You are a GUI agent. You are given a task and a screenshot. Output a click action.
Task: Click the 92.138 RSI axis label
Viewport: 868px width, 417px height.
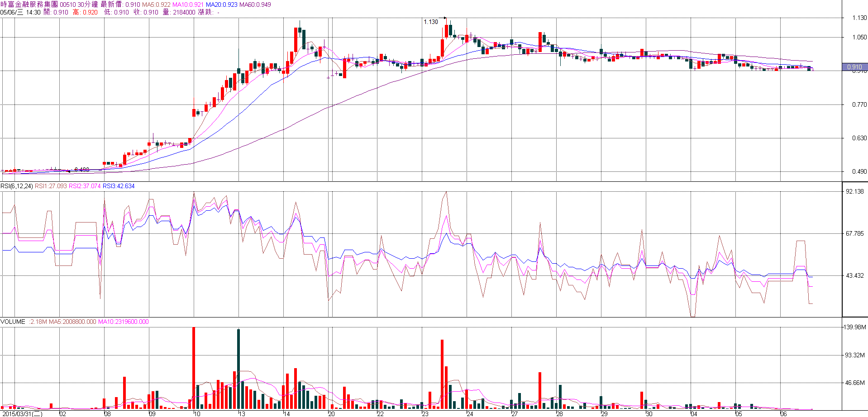(854, 191)
